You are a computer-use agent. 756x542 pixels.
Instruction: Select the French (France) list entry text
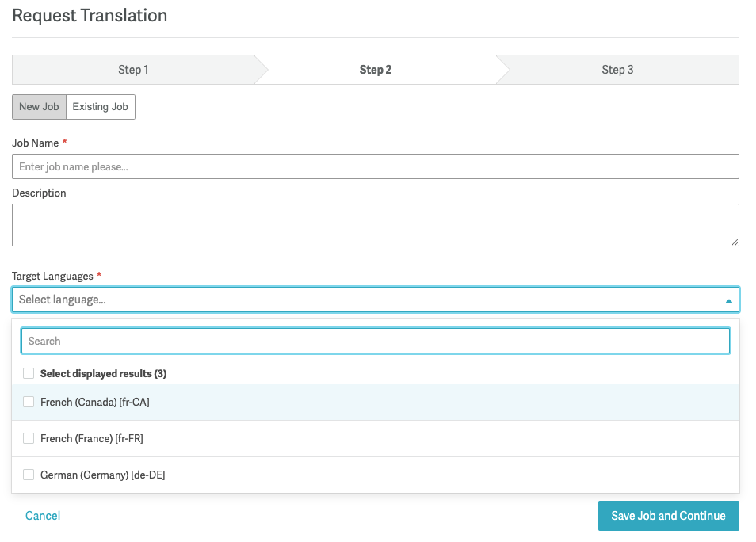(92, 438)
